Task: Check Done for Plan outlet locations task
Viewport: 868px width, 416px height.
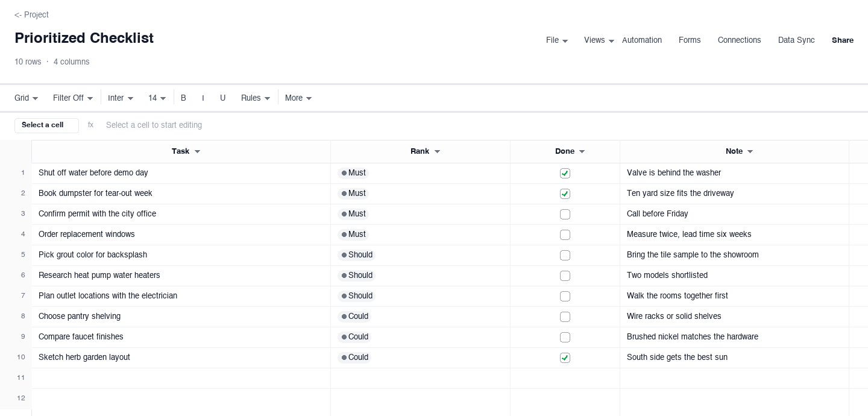Action: (565, 296)
